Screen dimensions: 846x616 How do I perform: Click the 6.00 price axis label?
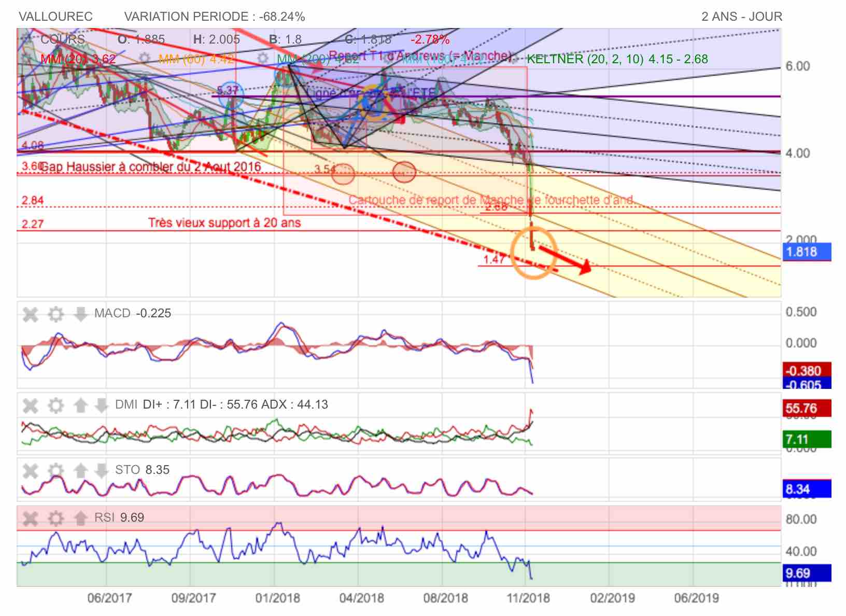point(797,66)
